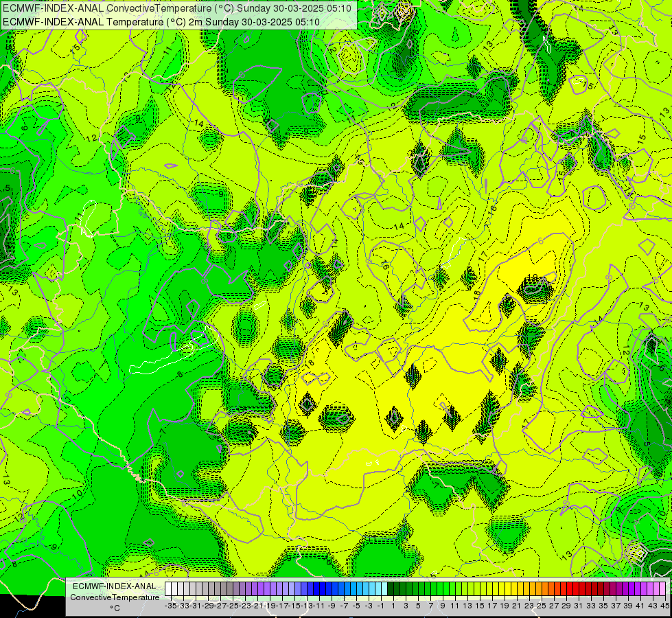Pick the pink rightmost legend color swatch
672x618 pixels.
(x=662, y=589)
